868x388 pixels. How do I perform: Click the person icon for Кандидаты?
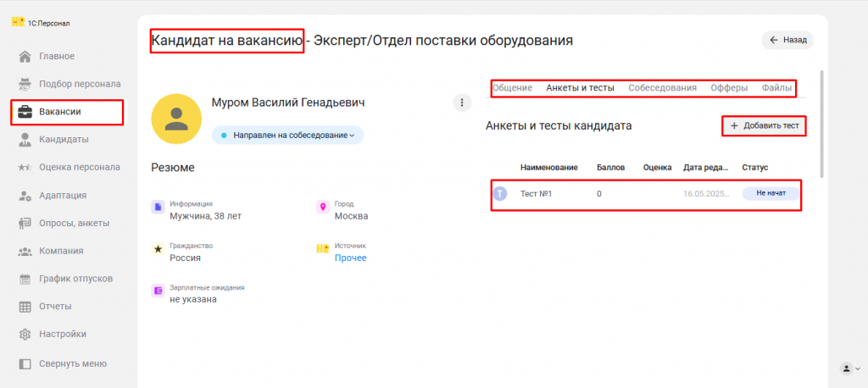click(25, 140)
